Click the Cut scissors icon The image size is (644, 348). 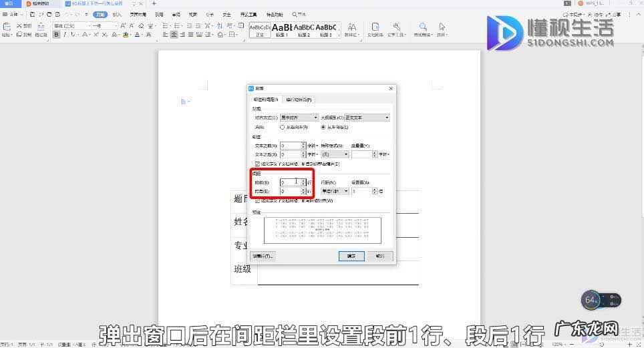coord(19,25)
